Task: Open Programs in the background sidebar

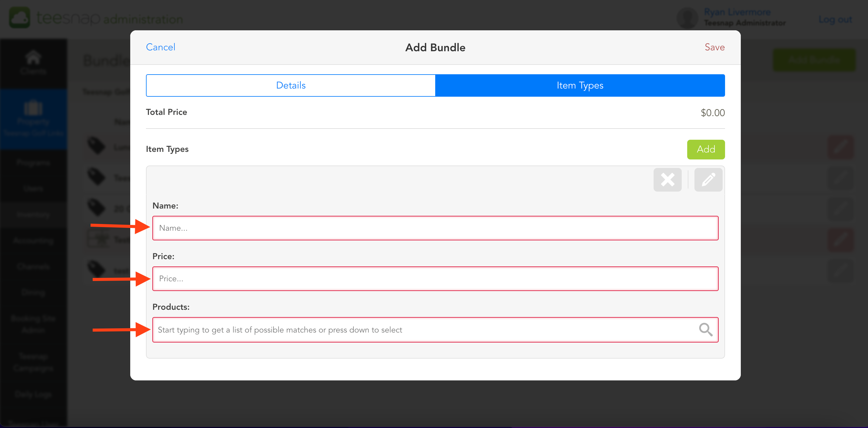Action: (x=33, y=162)
